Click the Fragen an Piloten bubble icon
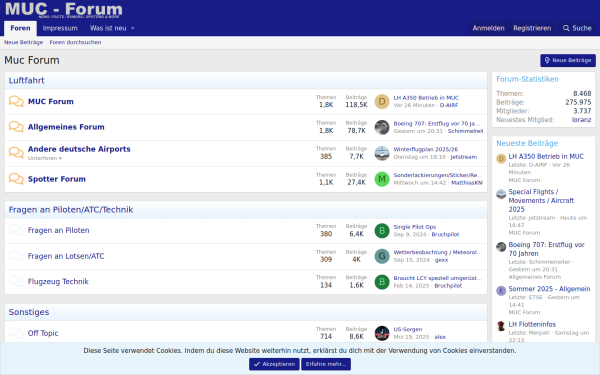The height and width of the screenshot is (375, 600). pyautogui.click(x=16, y=230)
